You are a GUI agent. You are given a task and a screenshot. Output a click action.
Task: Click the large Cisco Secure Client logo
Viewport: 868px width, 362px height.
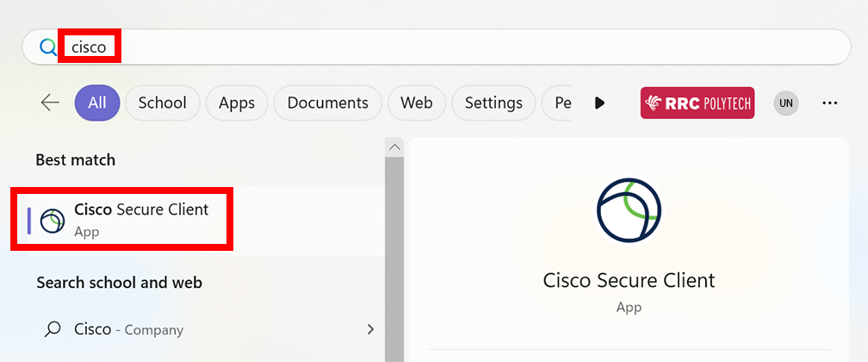(629, 209)
